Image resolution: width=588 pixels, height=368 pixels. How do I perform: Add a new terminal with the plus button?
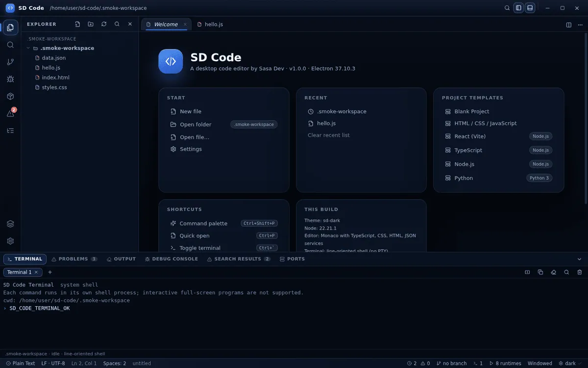49,272
